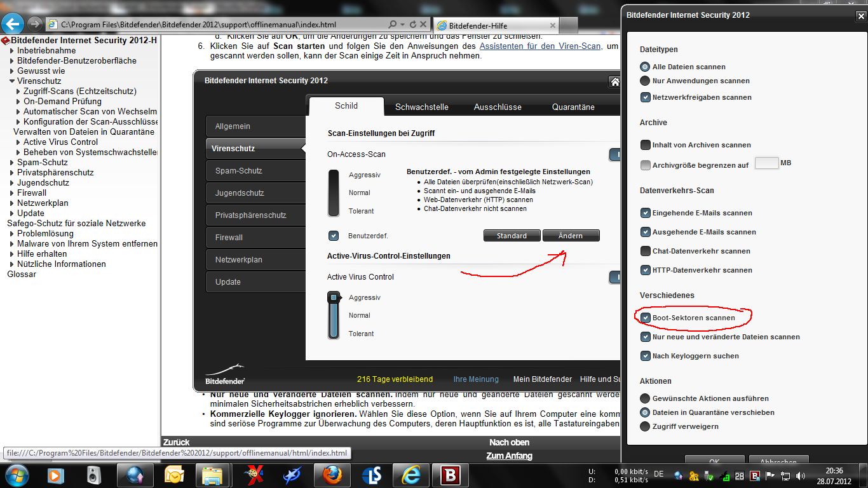Go back with the Internet Explorer back arrow
The height and width of the screenshot is (488, 868).
coord(13,24)
